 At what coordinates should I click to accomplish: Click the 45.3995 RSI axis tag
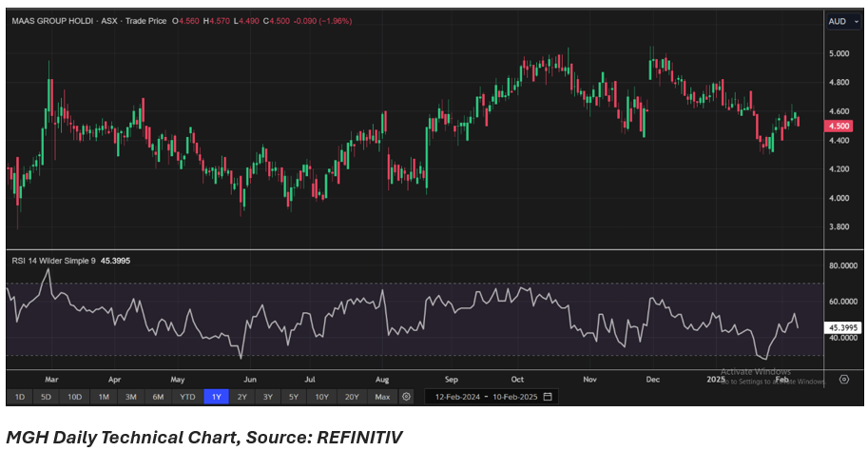pyautogui.click(x=842, y=328)
